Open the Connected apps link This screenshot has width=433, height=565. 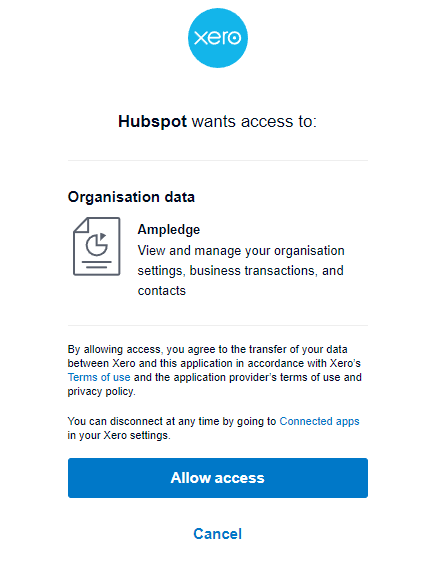click(x=320, y=421)
